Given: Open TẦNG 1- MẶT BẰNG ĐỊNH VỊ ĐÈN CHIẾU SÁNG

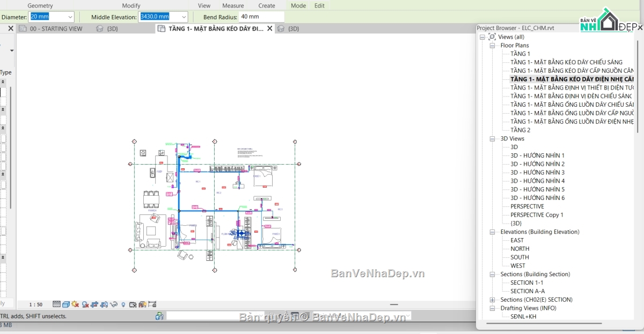Looking at the screenshot, I should click(x=571, y=97).
